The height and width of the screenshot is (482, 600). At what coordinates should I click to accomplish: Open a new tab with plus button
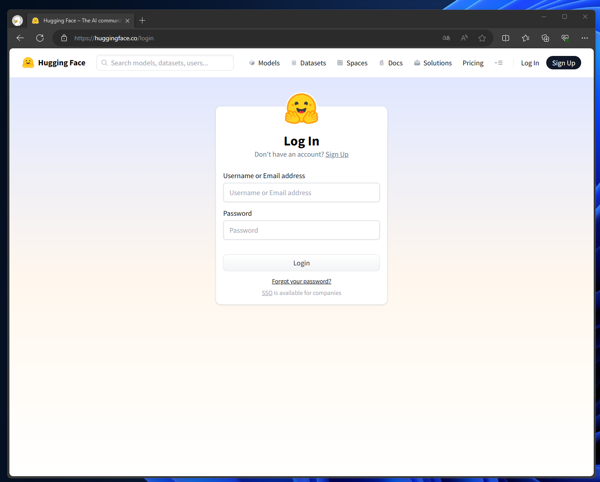click(142, 21)
